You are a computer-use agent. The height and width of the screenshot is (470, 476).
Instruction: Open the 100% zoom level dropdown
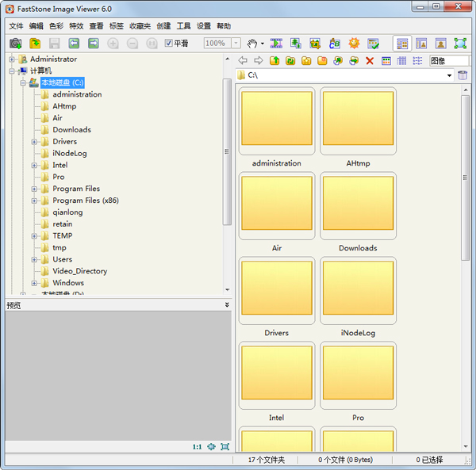click(x=236, y=44)
